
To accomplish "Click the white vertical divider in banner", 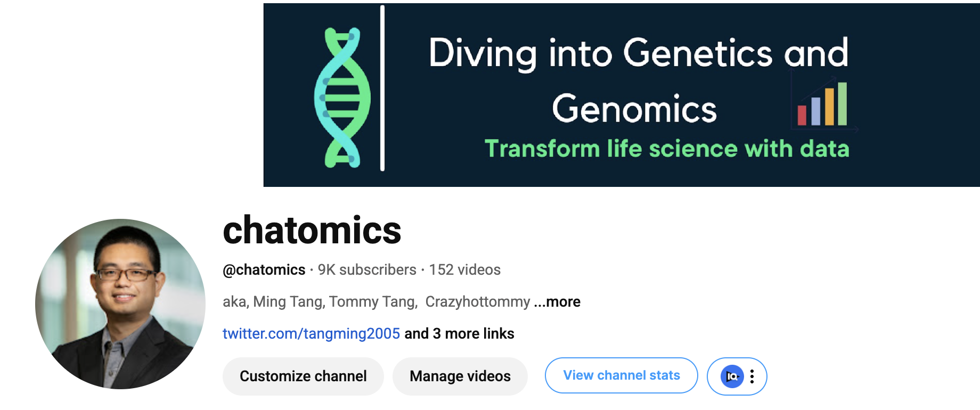I will [x=382, y=88].
